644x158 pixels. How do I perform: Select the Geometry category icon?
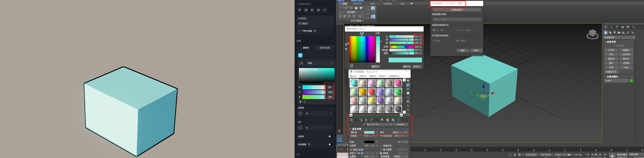606,33
